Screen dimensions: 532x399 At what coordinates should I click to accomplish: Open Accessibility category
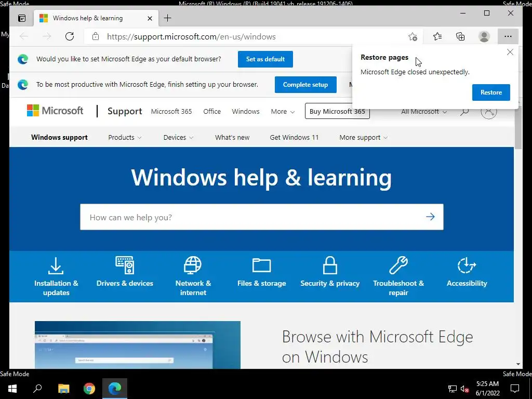coord(467,272)
